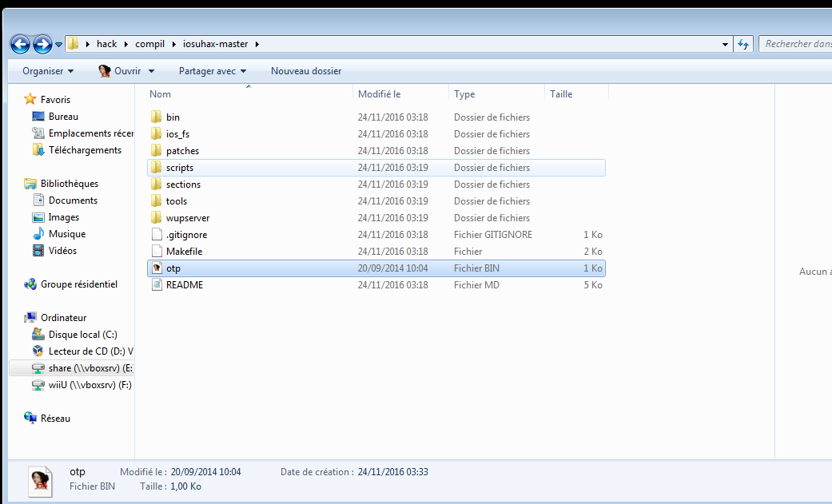Select the bin folder icon
This screenshot has width=832, height=504.
pos(156,117)
